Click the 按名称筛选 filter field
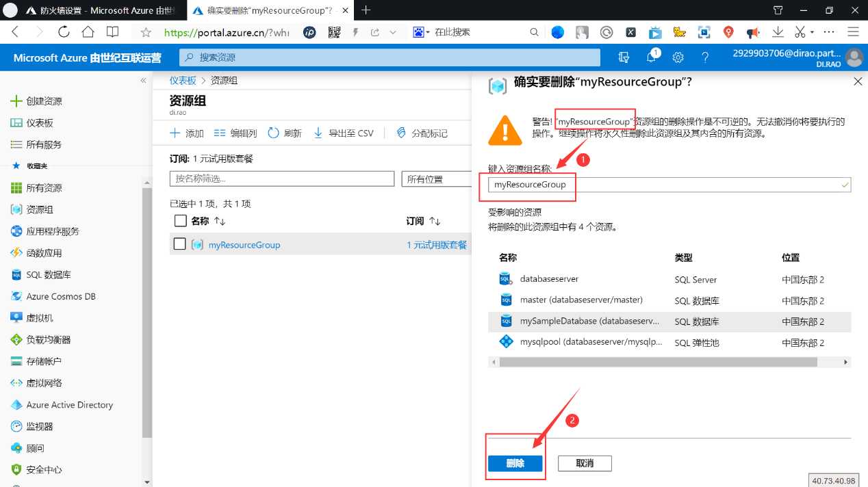The image size is (868, 487). pos(282,179)
